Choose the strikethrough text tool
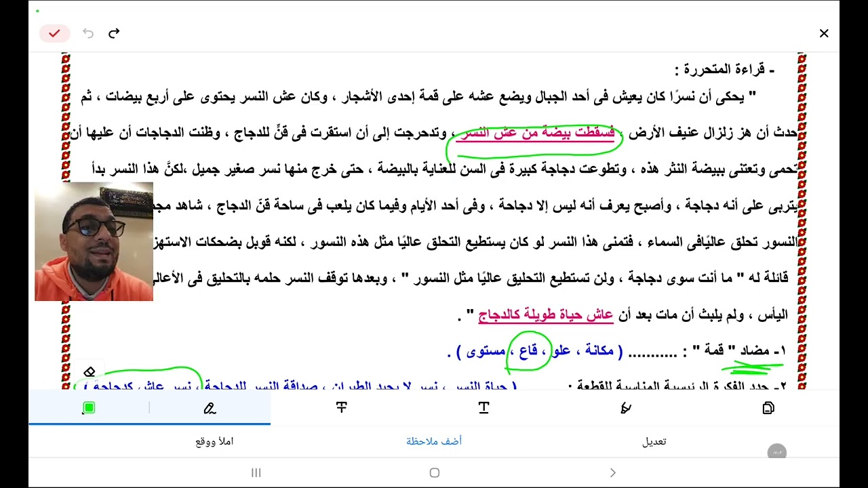 coord(342,407)
